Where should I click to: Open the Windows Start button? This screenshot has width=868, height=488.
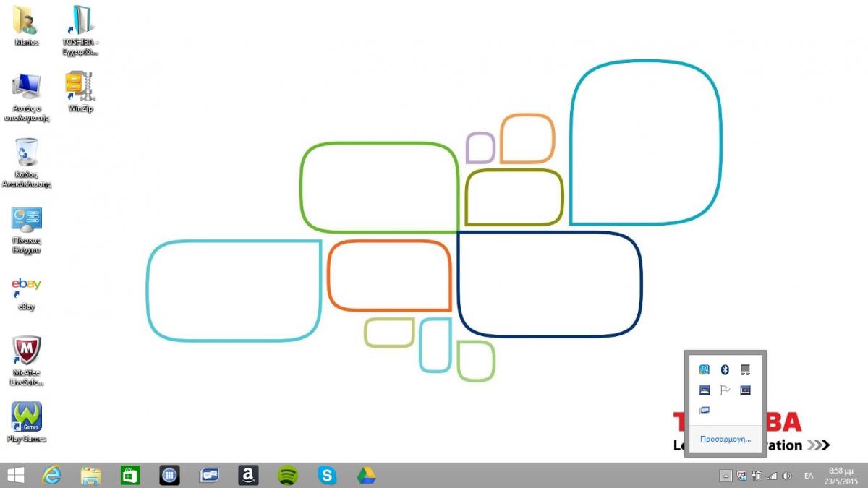14,475
